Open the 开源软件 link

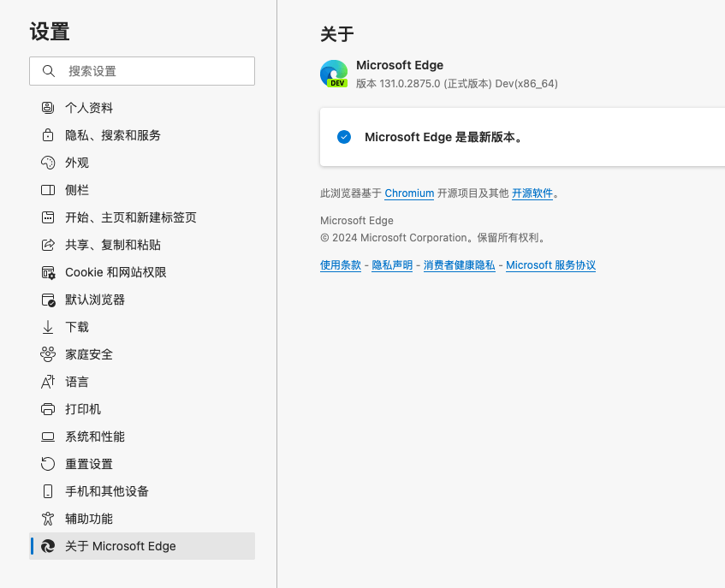pyautogui.click(x=532, y=193)
